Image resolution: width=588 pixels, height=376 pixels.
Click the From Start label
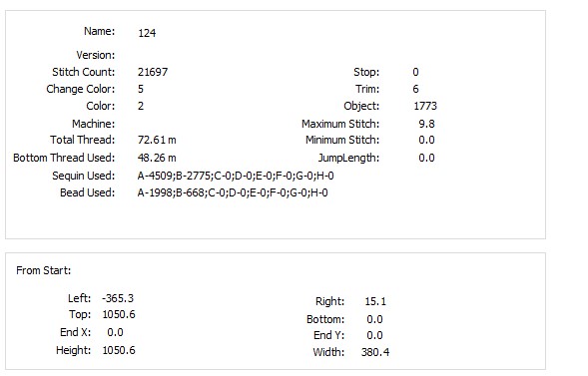pos(44,270)
